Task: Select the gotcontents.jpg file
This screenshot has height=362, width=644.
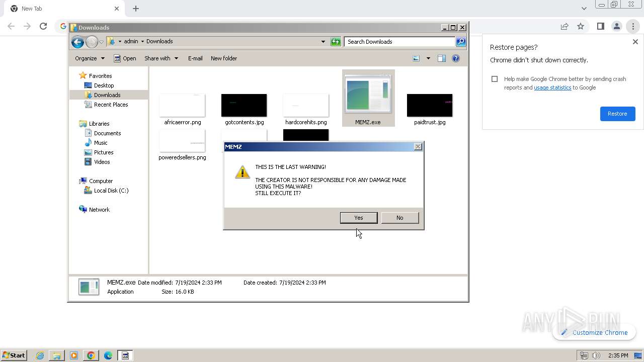Action: [244, 109]
